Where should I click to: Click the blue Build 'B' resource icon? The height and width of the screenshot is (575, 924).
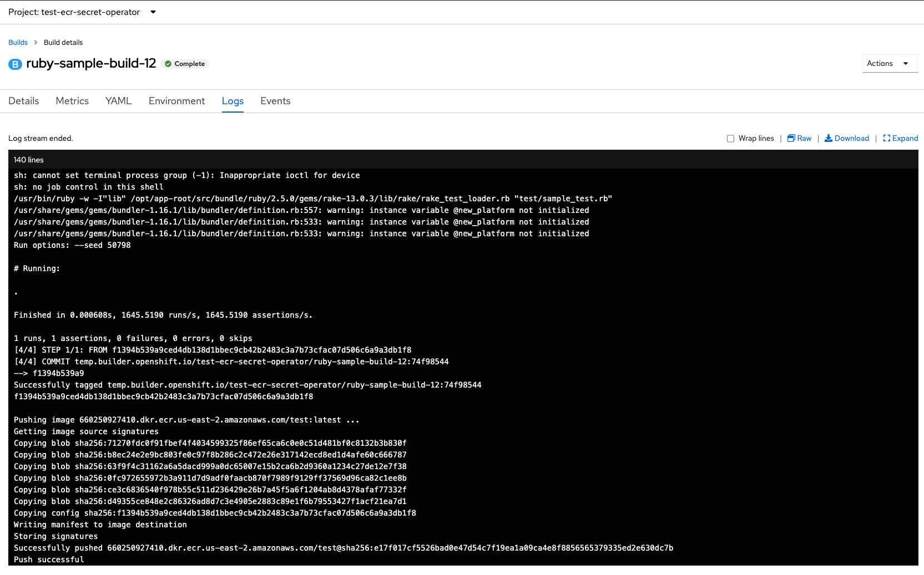pos(15,64)
